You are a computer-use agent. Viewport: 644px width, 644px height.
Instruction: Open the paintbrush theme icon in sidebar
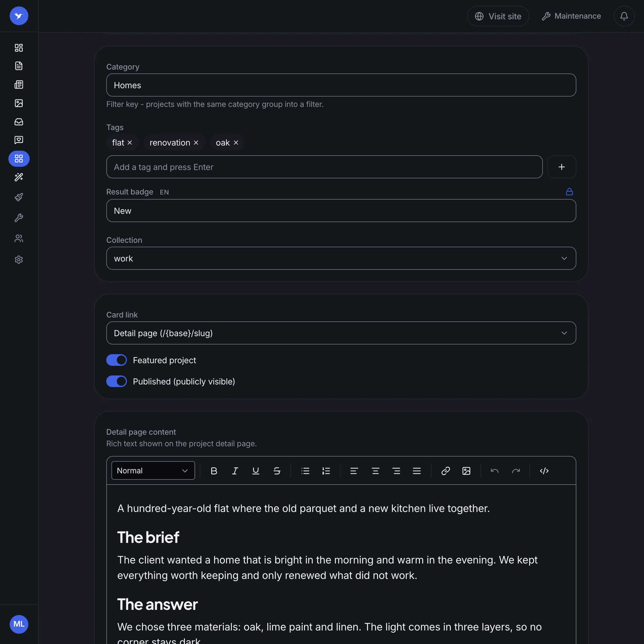click(x=19, y=197)
